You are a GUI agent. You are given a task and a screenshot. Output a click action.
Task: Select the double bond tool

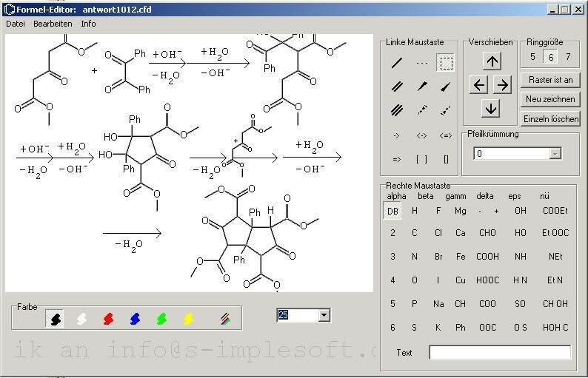[x=397, y=87]
